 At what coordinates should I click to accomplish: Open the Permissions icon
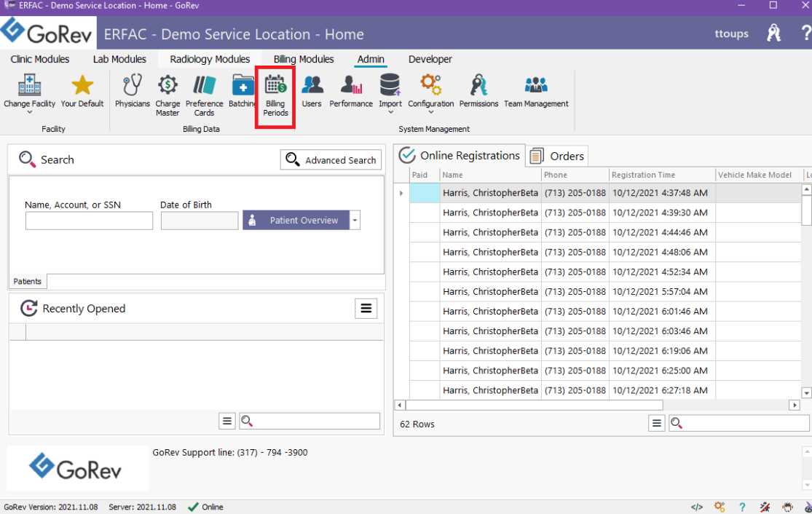tap(478, 84)
